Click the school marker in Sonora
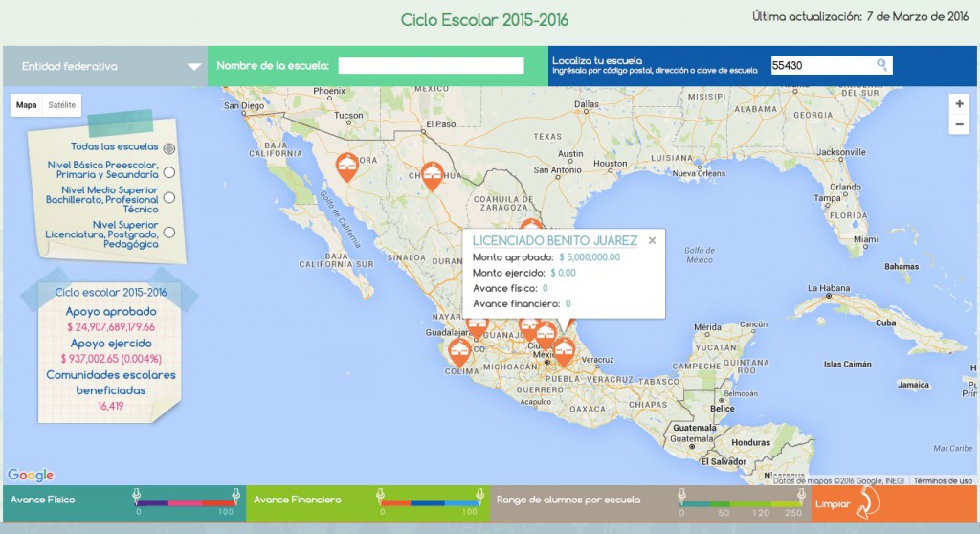980x534 pixels. pyautogui.click(x=347, y=167)
